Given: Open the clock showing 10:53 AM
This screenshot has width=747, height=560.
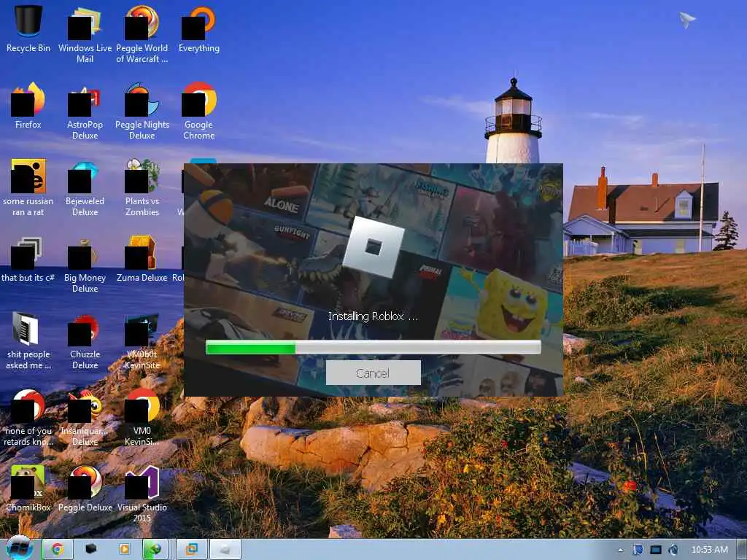Looking at the screenshot, I should (x=709, y=550).
